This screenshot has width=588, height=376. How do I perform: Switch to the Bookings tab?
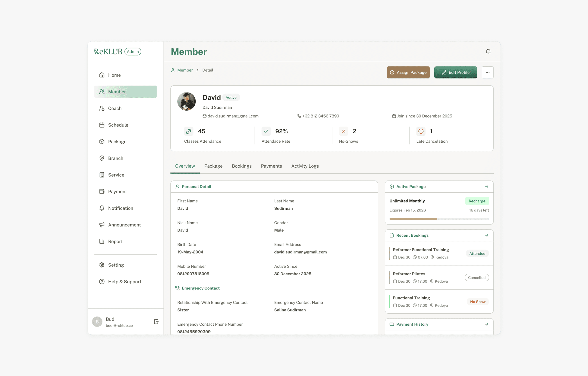(242, 166)
